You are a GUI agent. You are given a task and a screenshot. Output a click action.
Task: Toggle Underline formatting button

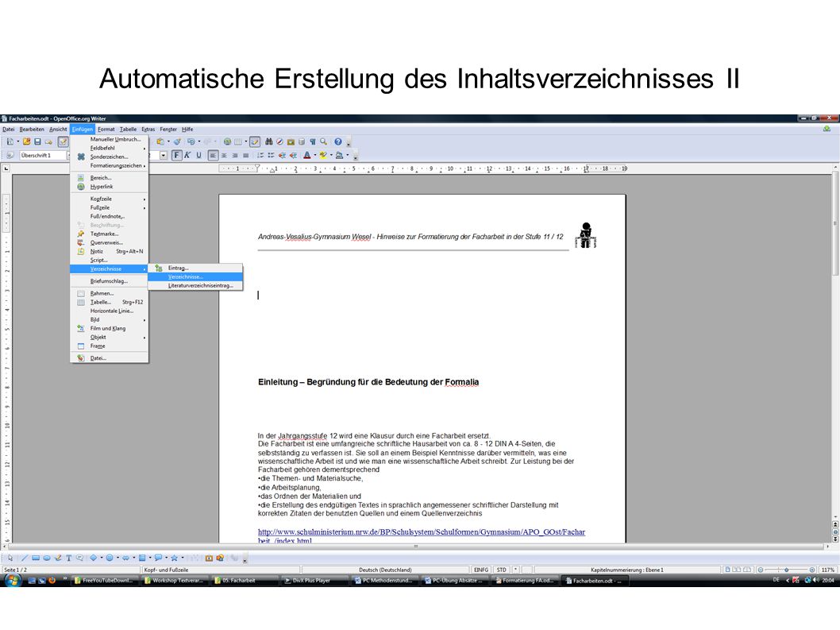tap(198, 156)
